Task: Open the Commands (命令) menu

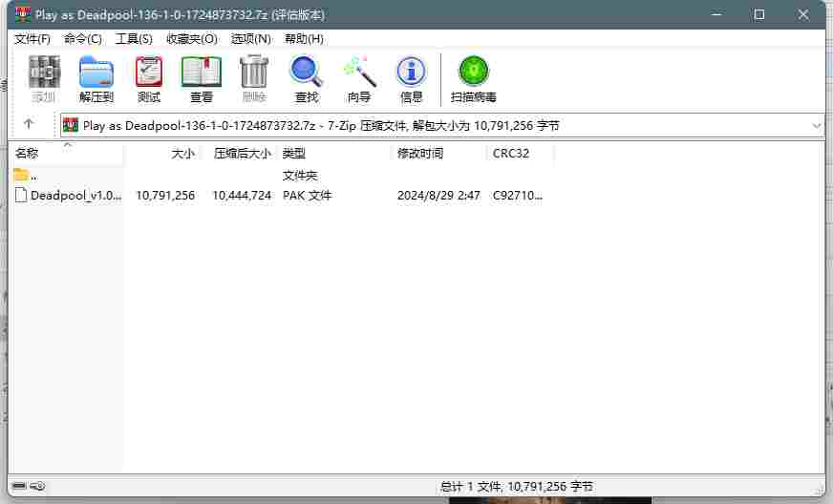Action: pyautogui.click(x=83, y=39)
